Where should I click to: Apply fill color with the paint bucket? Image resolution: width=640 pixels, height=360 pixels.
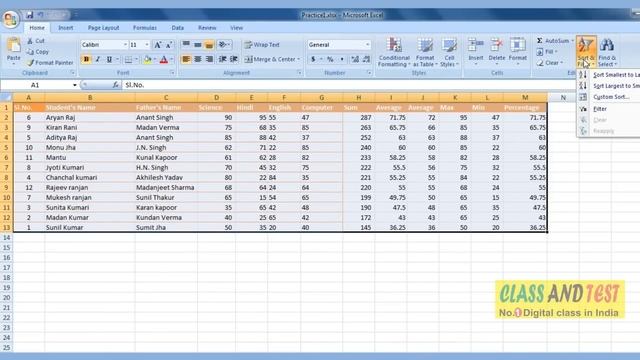[148, 60]
